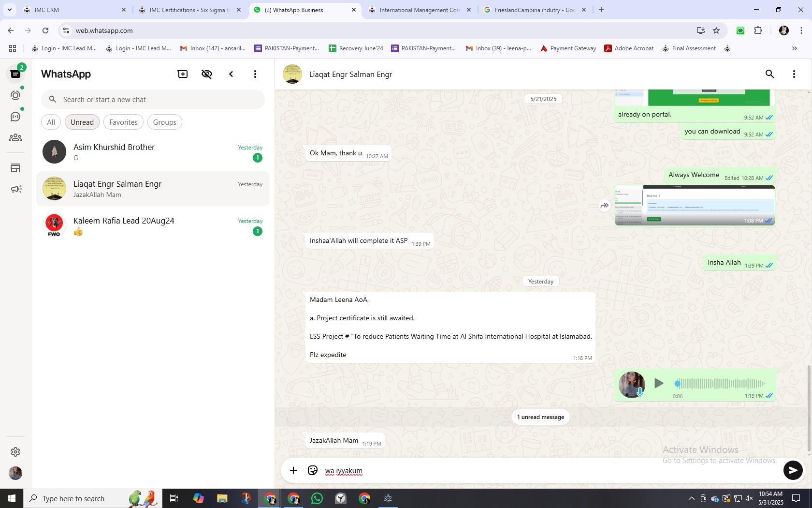Open Chrome three-dot menu
812x508 pixels.
tap(801, 30)
